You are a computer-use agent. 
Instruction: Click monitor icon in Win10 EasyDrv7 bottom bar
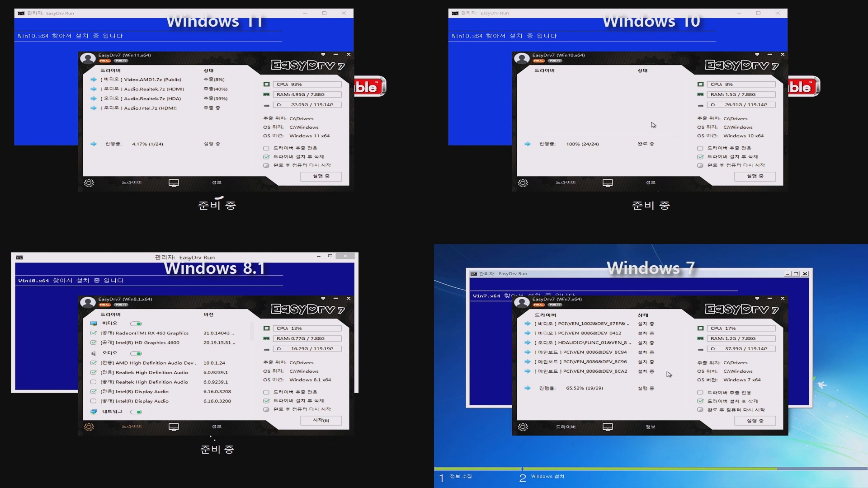[x=608, y=183]
